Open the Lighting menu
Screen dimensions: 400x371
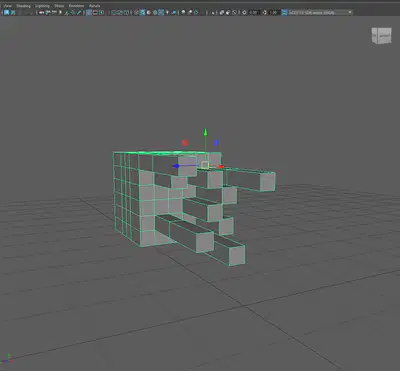(x=42, y=6)
